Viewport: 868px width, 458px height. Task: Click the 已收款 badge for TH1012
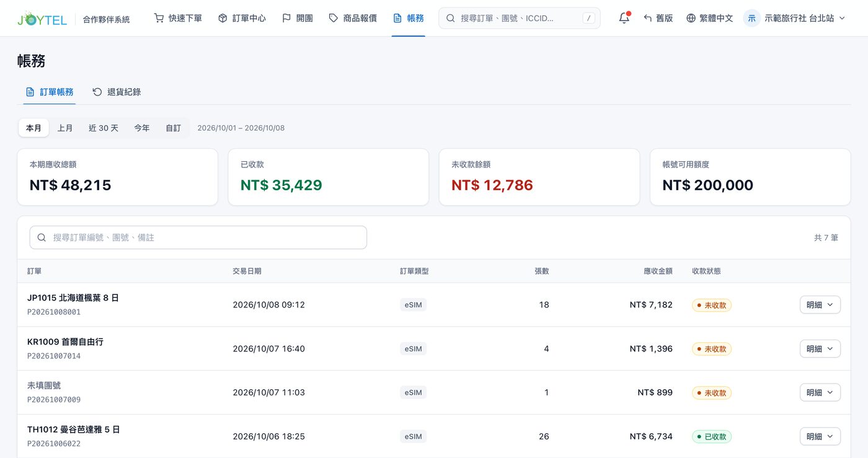[712, 436]
